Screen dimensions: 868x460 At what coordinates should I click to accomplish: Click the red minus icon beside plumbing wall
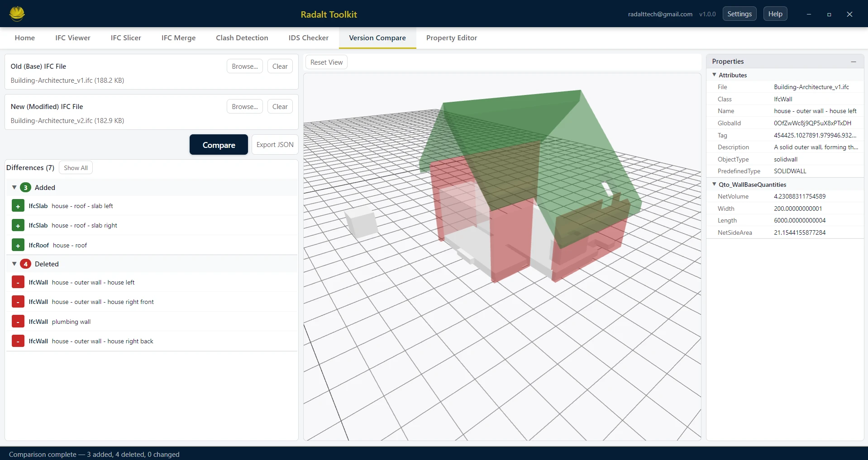18,321
